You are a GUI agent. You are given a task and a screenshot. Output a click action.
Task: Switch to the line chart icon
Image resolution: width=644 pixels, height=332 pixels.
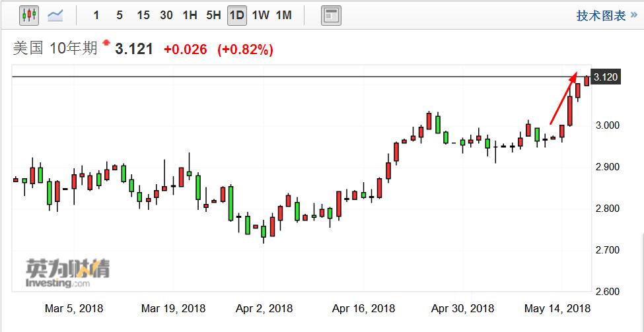(55, 16)
